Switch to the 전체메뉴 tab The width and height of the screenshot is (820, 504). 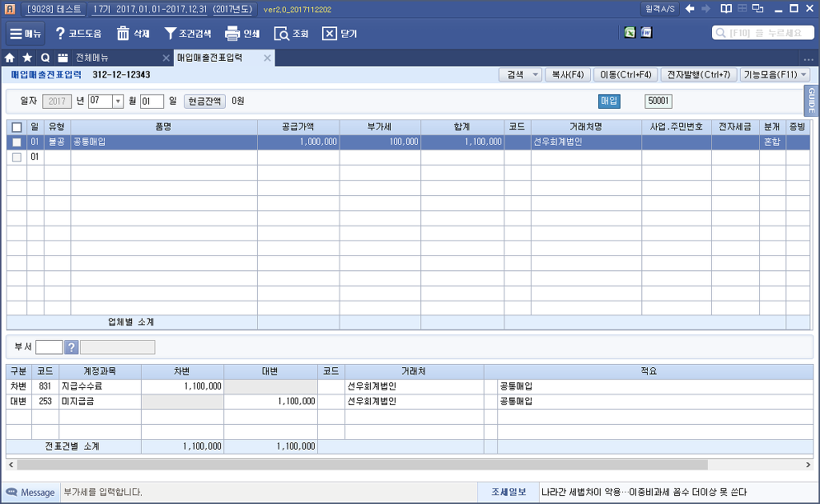click(x=93, y=58)
